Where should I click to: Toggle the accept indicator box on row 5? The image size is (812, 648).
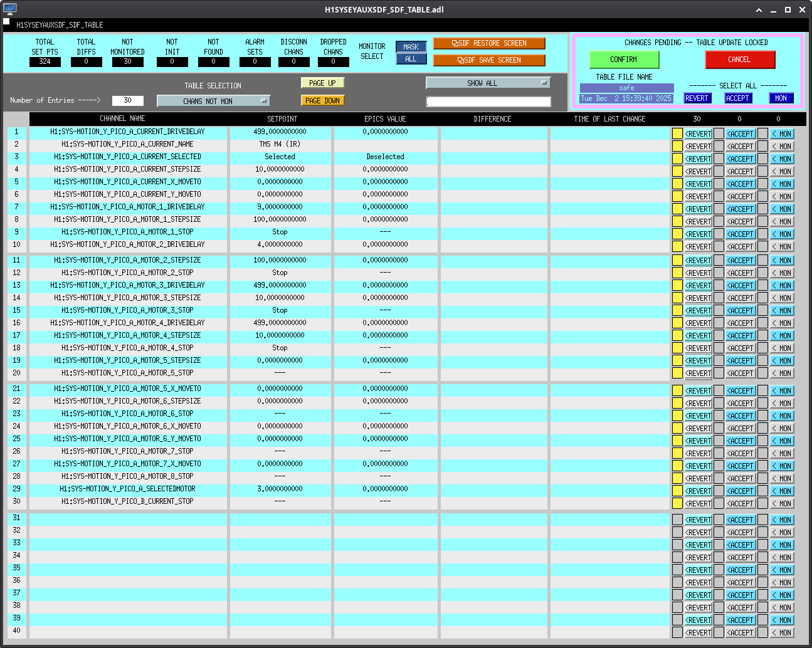pos(719,184)
